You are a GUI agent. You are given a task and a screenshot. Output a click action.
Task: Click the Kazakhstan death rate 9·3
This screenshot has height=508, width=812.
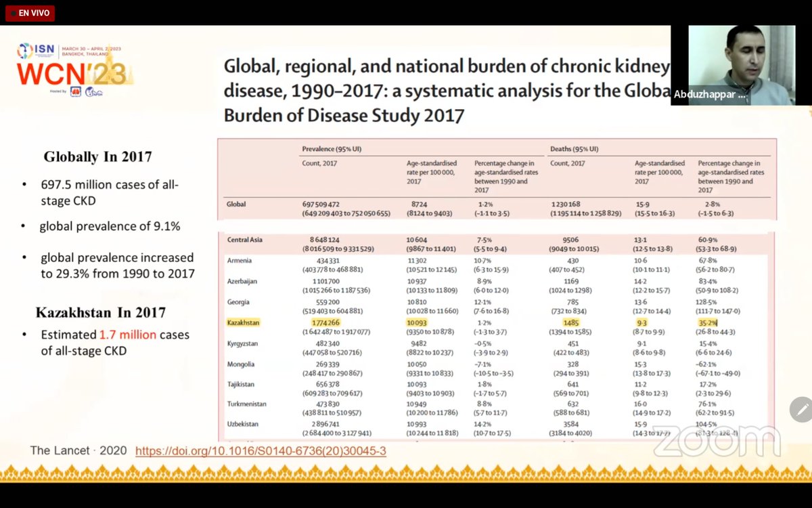tap(641, 323)
